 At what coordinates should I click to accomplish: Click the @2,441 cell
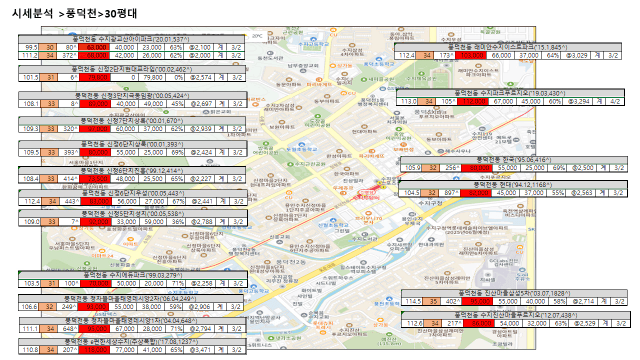pos(202,201)
